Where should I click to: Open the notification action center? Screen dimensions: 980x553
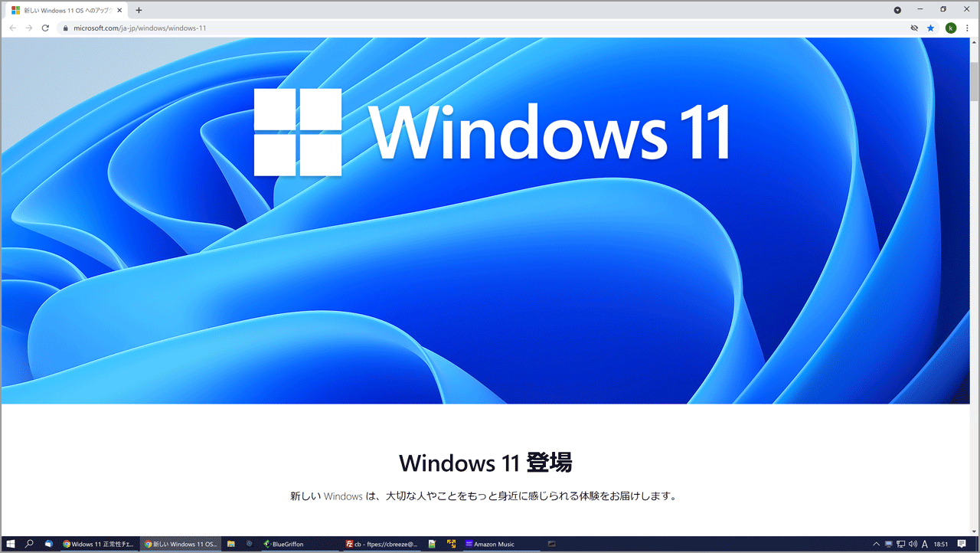pos(960,544)
